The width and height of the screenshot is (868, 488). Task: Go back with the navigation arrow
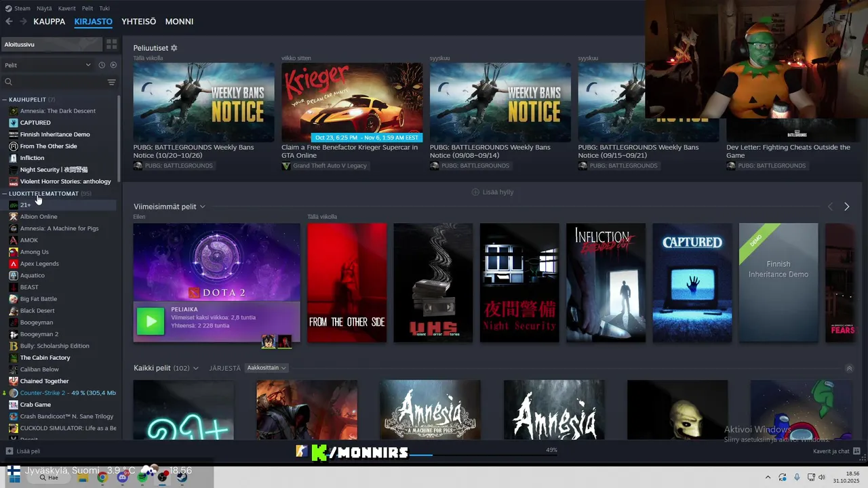click(9, 22)
